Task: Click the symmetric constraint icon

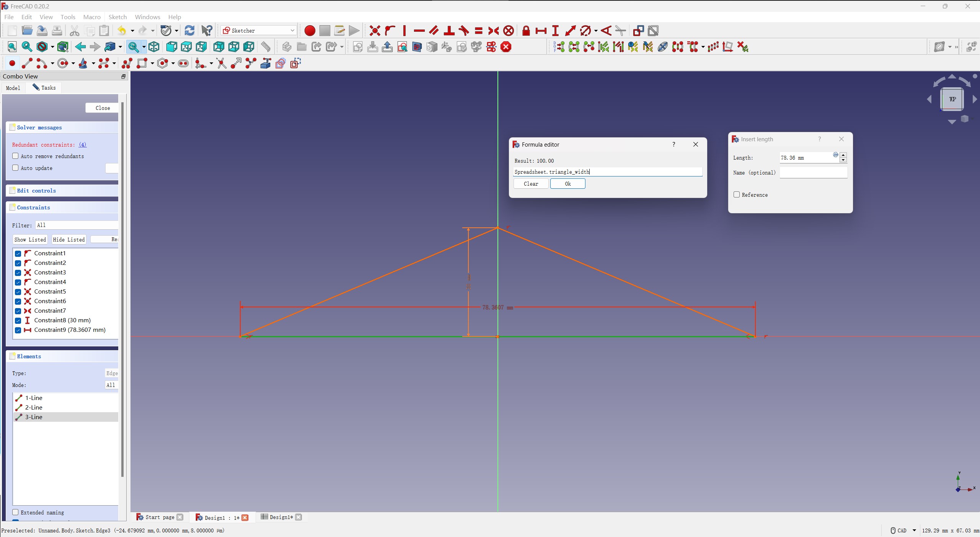Action: point(493,31)
